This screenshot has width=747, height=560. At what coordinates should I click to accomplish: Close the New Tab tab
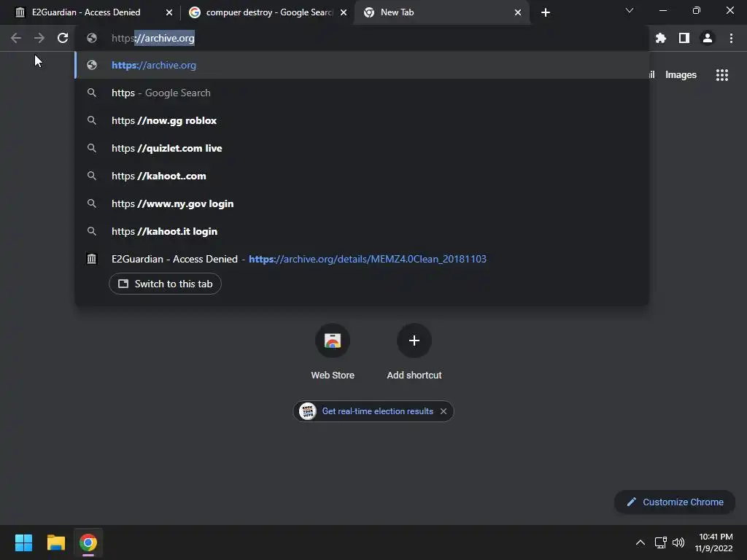(518, 12)
